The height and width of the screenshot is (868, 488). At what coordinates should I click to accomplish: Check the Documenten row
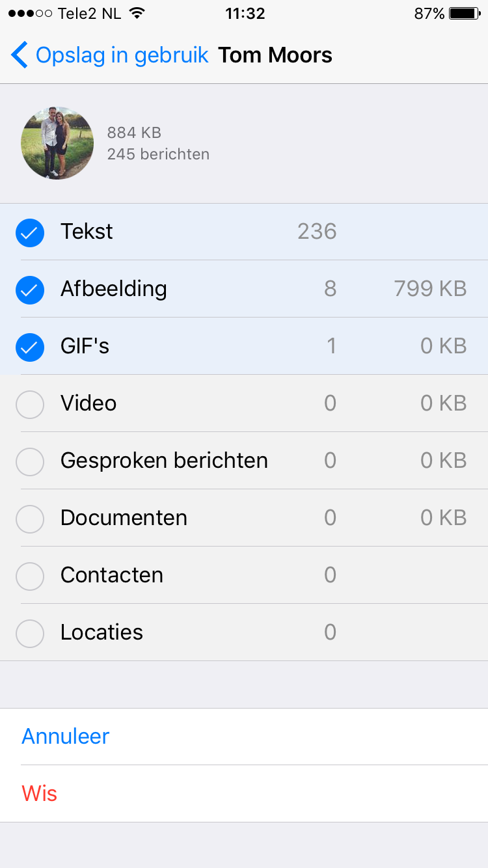(29, 519)
